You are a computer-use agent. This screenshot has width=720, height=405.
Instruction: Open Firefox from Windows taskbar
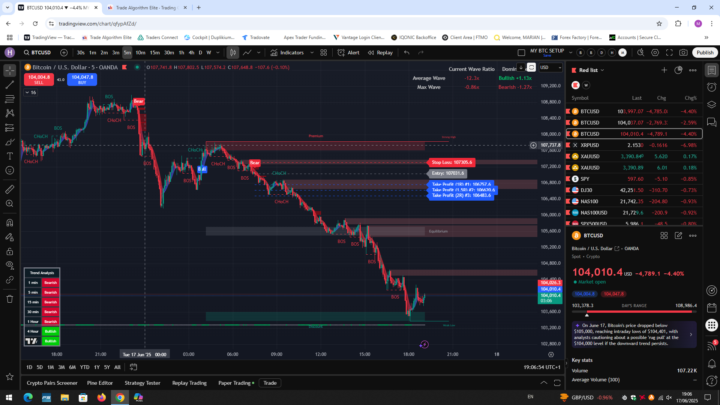101,397
